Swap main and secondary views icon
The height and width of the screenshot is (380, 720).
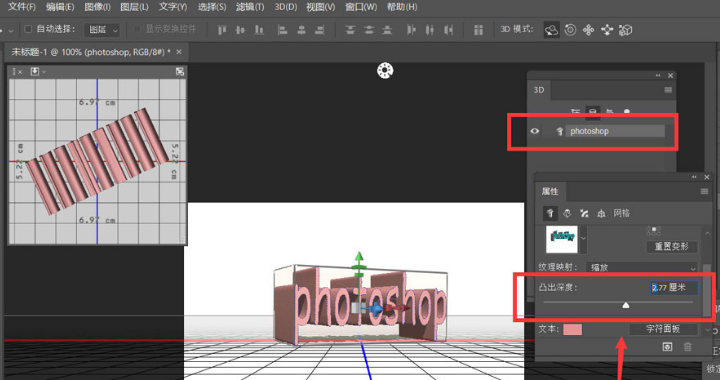point(180,71)
